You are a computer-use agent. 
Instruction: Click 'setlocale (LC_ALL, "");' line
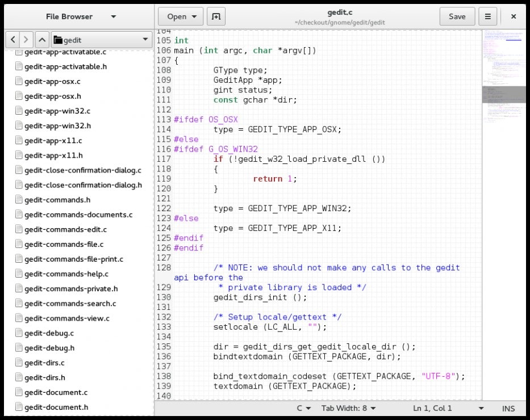pyautogui.click(x=270, y=327)
